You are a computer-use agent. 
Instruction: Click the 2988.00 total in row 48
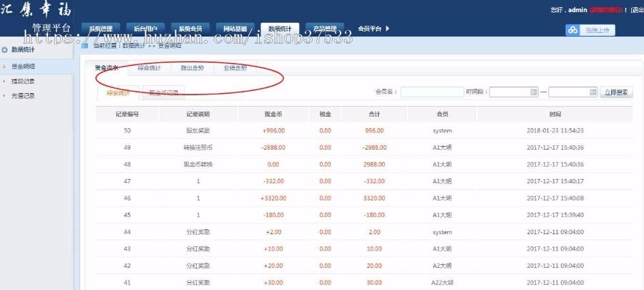[374, 164]
